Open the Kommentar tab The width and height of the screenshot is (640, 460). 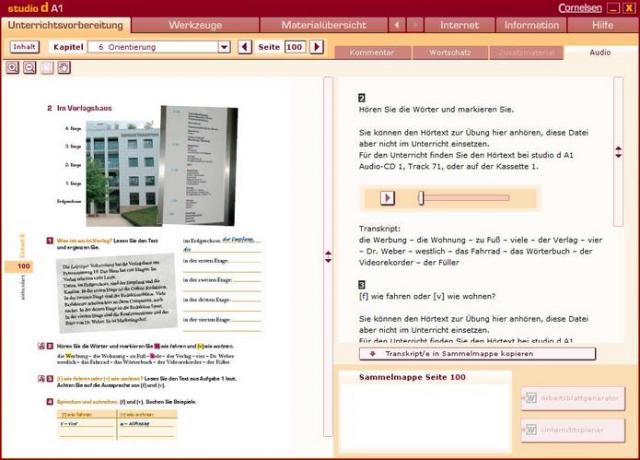[371, 52]
